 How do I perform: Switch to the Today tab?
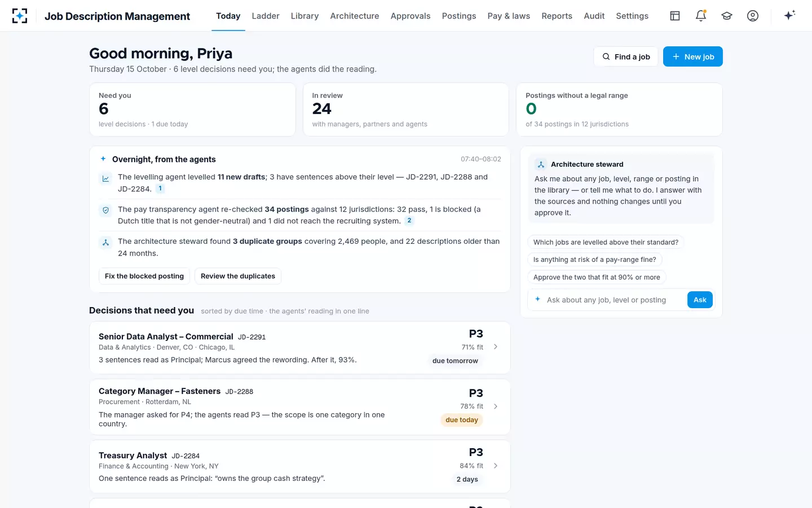pyautogui.click(x=228, y=16)
